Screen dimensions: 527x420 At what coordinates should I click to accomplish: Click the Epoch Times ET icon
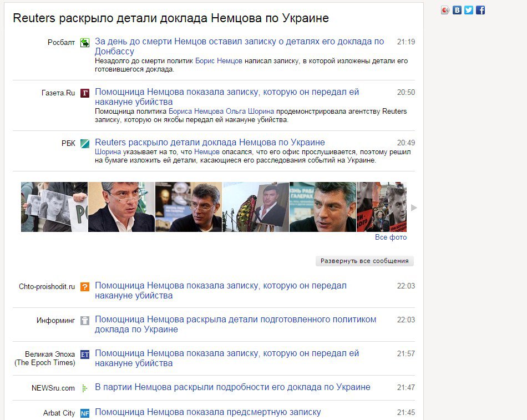pos(84,353)
